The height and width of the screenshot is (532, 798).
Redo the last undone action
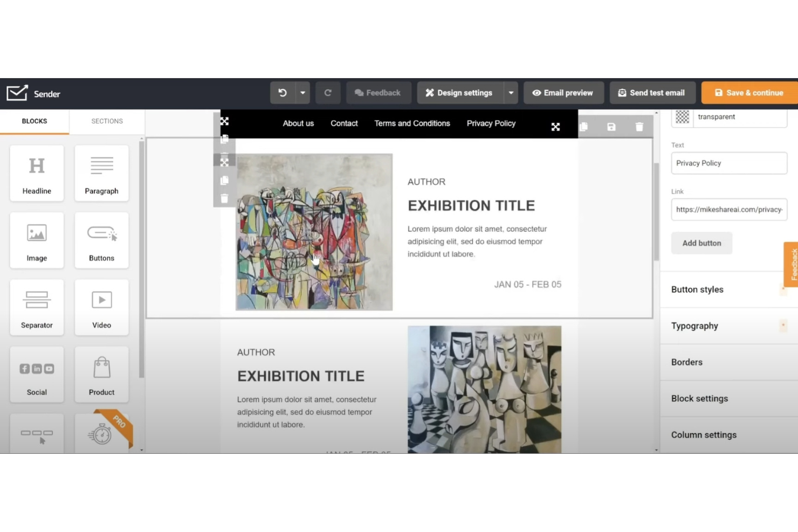pyautogui.click(x=328, y=93)
